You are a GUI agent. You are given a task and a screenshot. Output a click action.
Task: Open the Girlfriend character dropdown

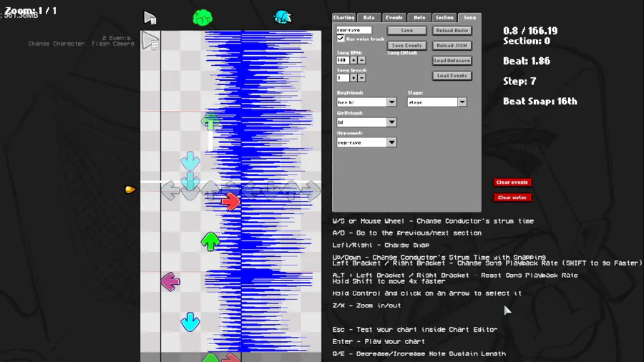click(x=391, y=122)
